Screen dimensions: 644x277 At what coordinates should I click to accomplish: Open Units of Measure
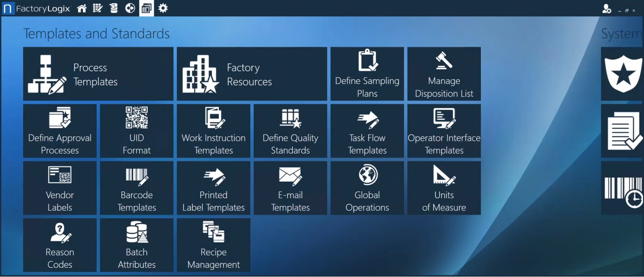(444, 188)
